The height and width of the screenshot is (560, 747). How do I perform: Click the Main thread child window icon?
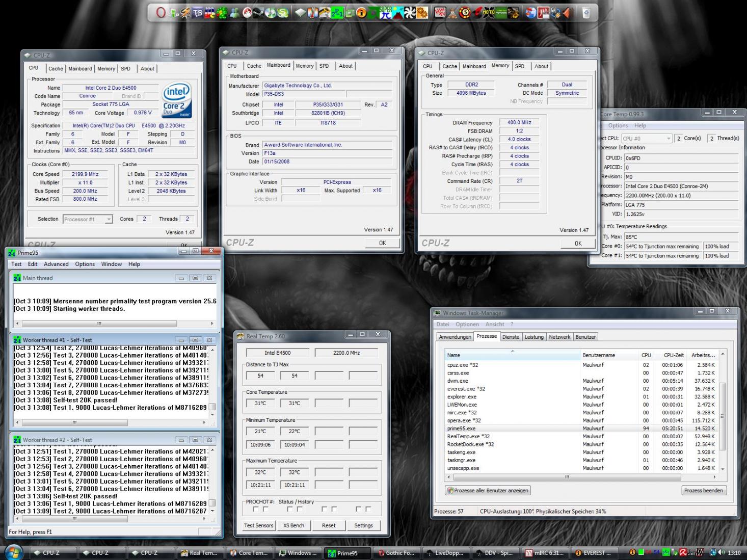tap(17, 278)
